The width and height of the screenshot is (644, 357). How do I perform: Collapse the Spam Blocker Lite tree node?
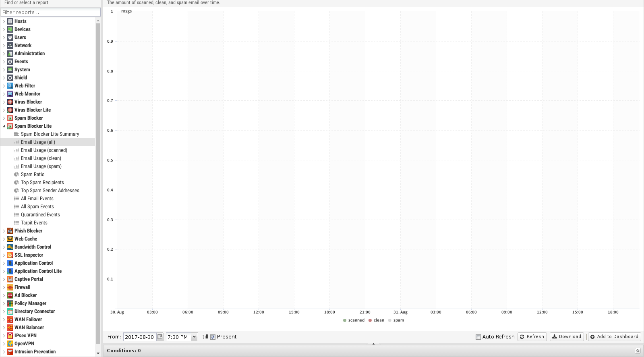pyautogui.click(x=4, y=126)
